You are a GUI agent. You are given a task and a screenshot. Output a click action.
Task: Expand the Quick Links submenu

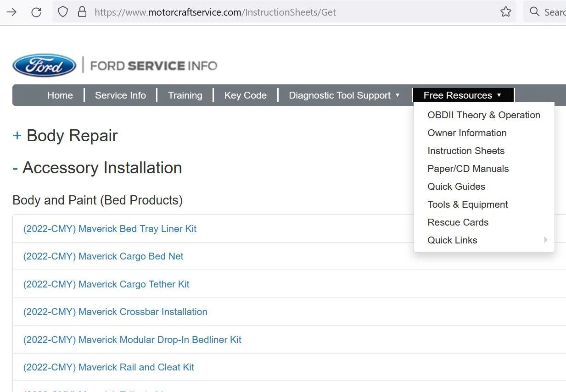coord(484,240)
